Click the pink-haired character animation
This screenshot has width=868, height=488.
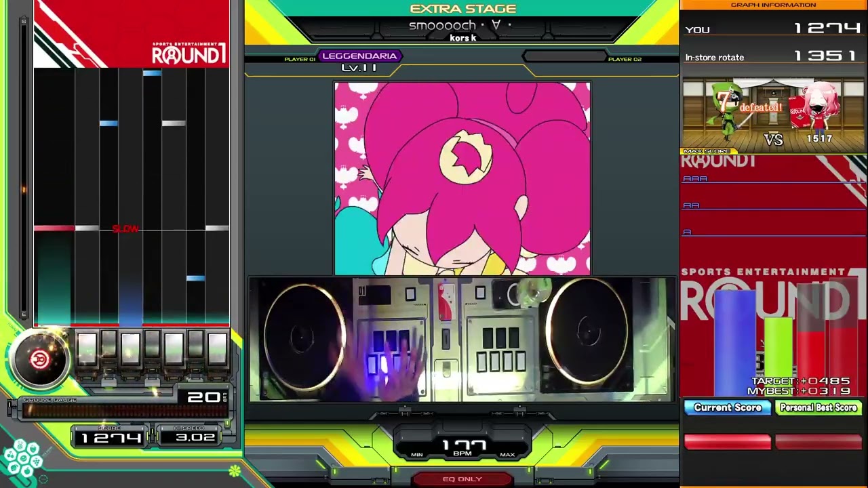462,178
